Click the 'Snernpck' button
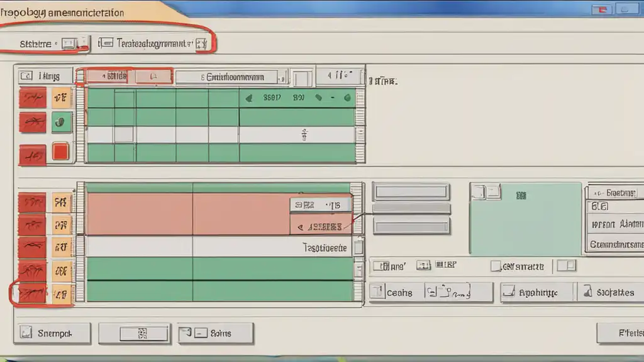 (52, 333)
